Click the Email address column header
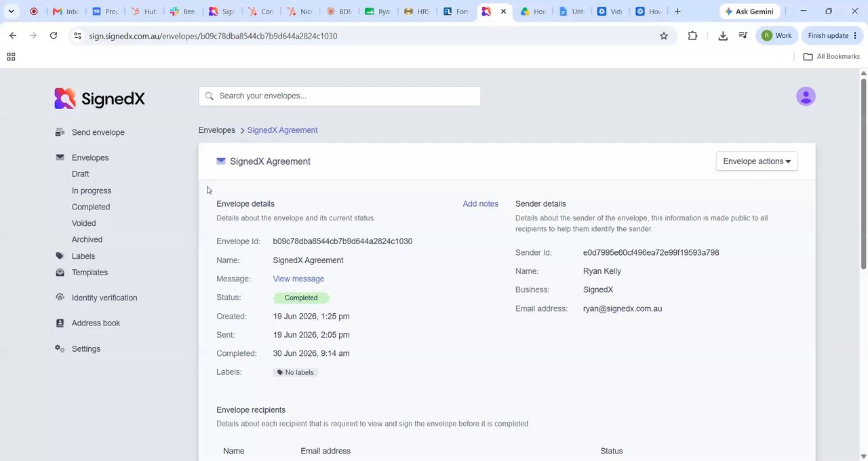This screenshot has width=868, height=461. coord(325,451)
